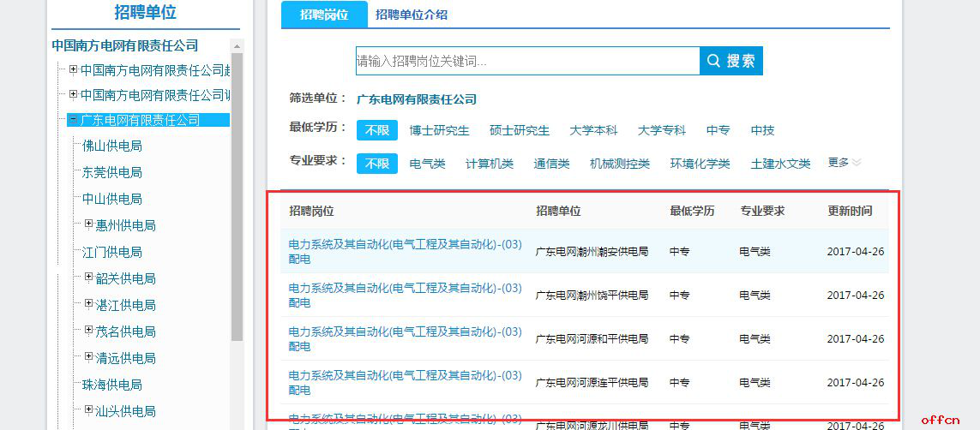Select 东莞供电局 in the sidebar
Screen dimensions: 980x430
coord(111,172)
